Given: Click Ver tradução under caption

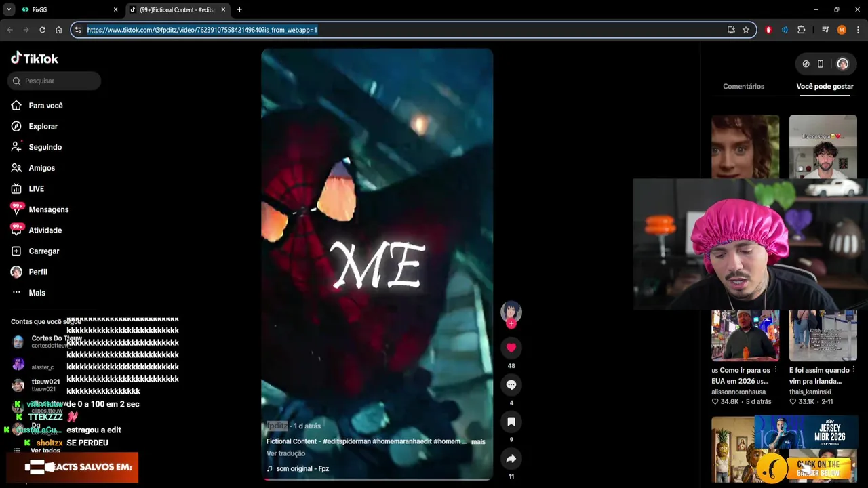Looking at the screenshot, I should 285,453.
